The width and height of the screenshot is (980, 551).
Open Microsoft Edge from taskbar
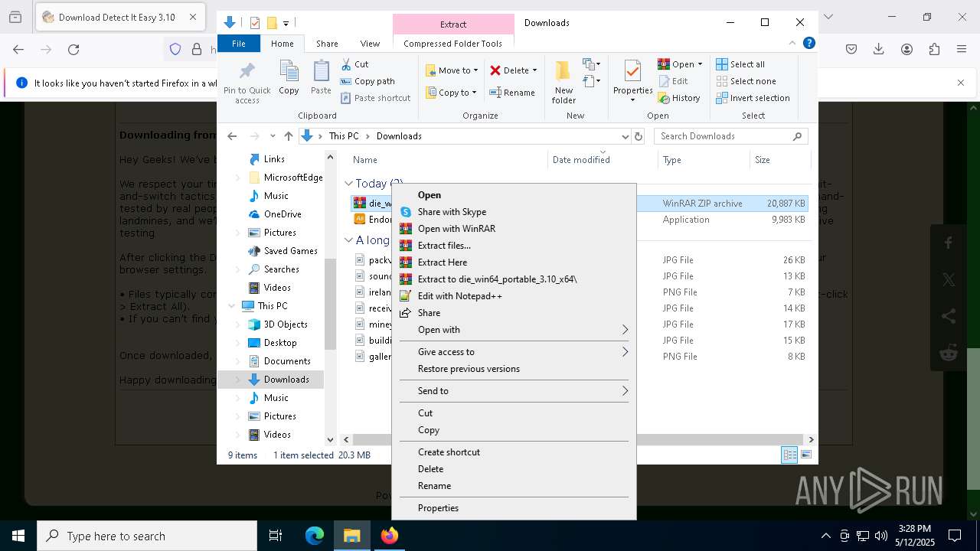[x=315, y=536]
